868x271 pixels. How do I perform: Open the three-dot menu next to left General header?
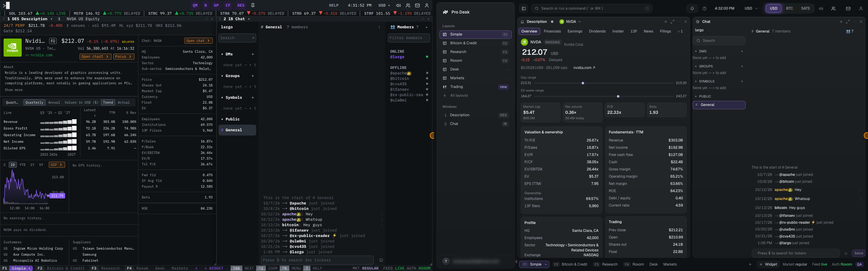[x=379, y=27]
